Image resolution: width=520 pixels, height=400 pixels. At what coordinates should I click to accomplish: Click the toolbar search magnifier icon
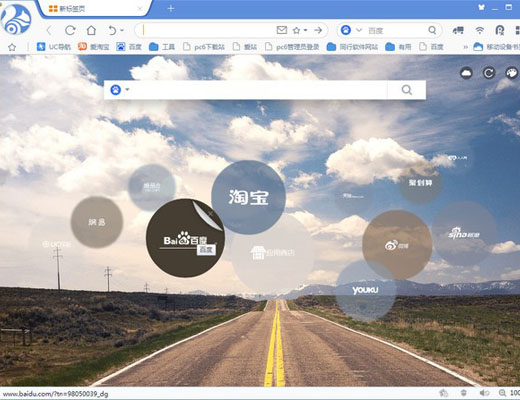[432, 30]
